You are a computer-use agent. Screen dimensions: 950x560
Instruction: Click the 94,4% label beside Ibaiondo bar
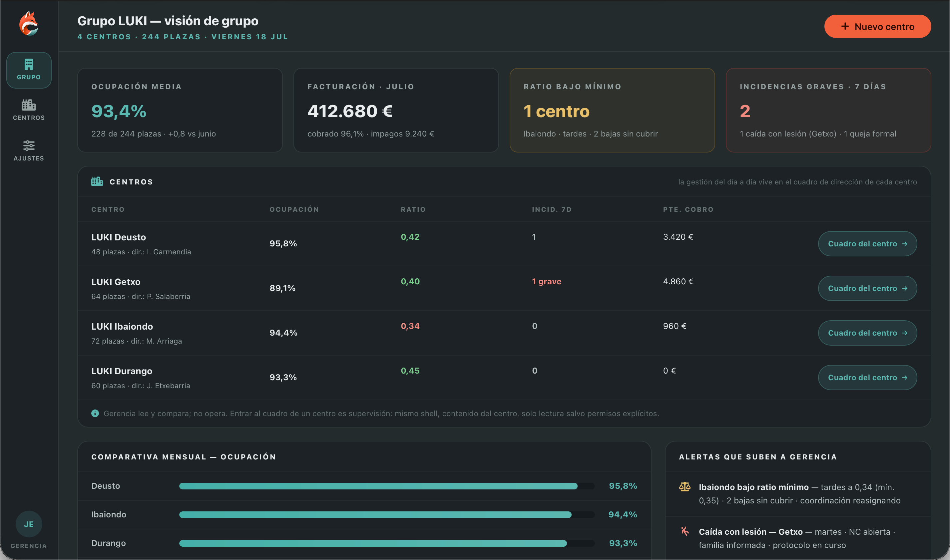coord(622,515)
